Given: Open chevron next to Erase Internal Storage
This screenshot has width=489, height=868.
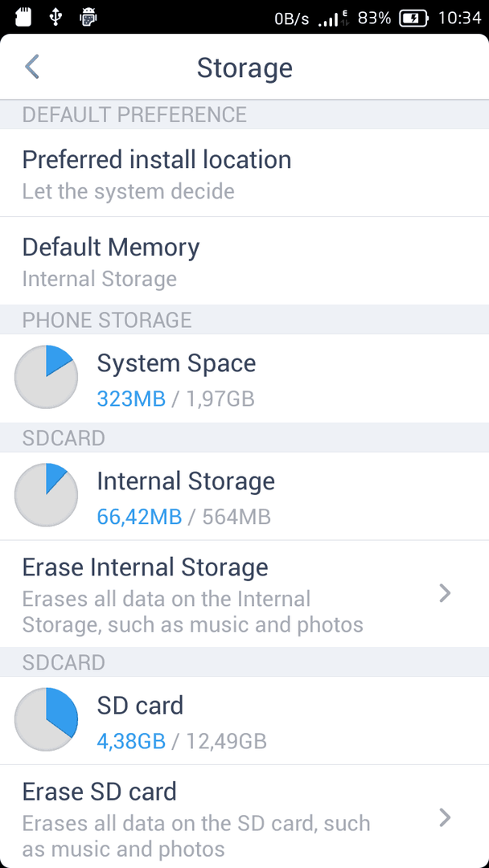Looking at the screenshot, I should (x=445, y=594).
